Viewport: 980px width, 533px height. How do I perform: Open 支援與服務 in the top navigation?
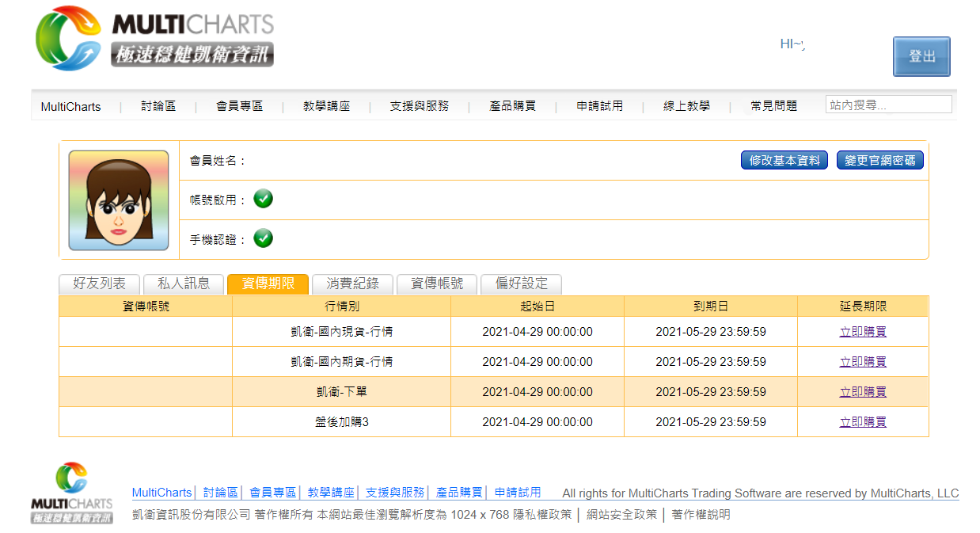click(x=419, y=106)
